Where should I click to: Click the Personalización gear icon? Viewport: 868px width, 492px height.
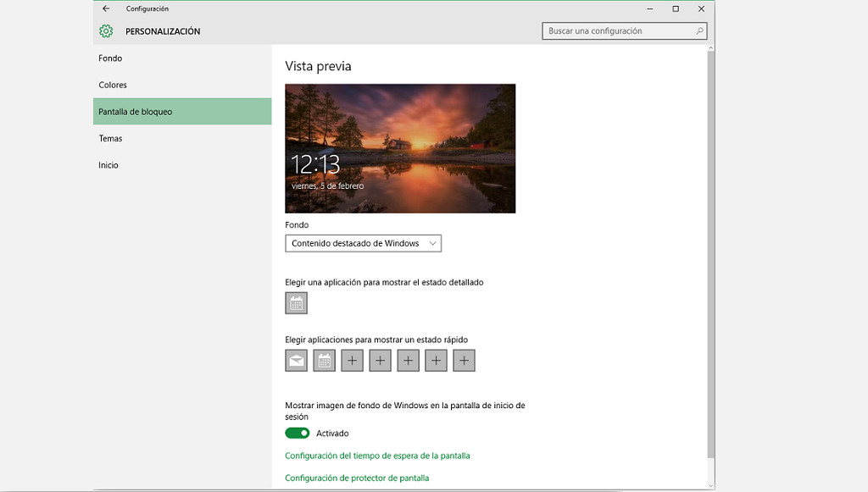coord(105,30)
